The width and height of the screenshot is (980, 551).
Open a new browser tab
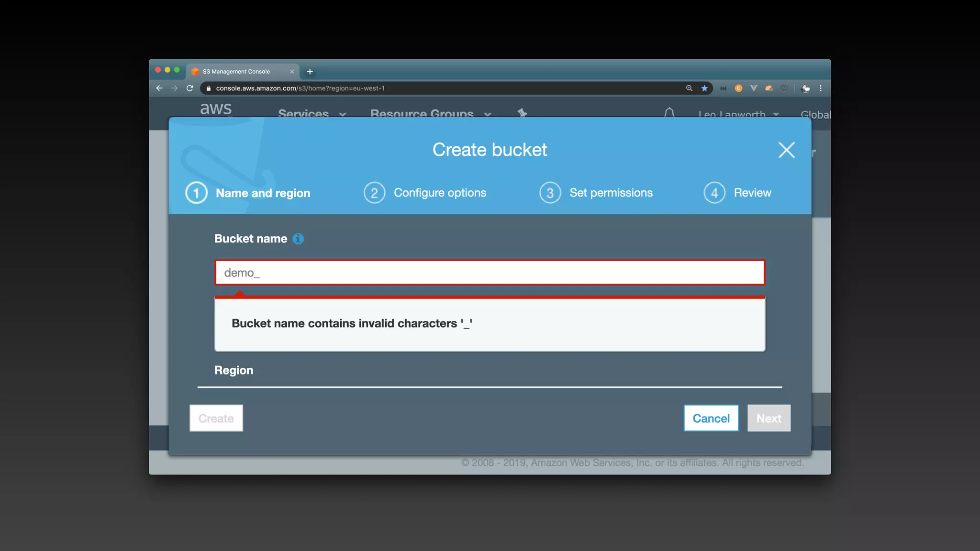tap(310, 72)
